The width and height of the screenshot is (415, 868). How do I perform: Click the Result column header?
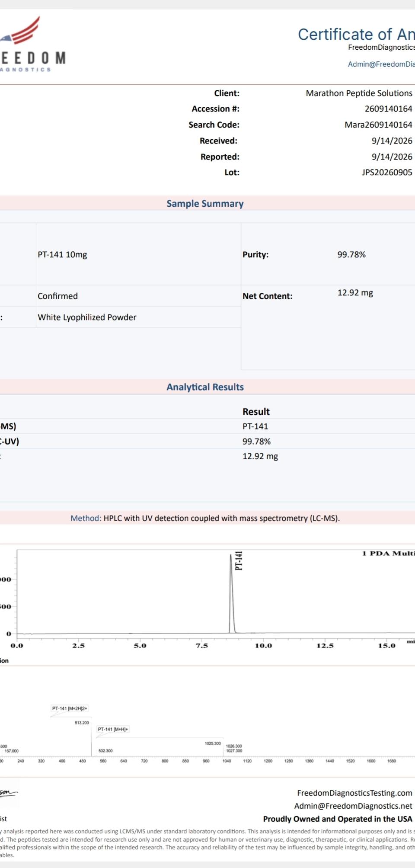pyautogui.click(x=256, y=412)
